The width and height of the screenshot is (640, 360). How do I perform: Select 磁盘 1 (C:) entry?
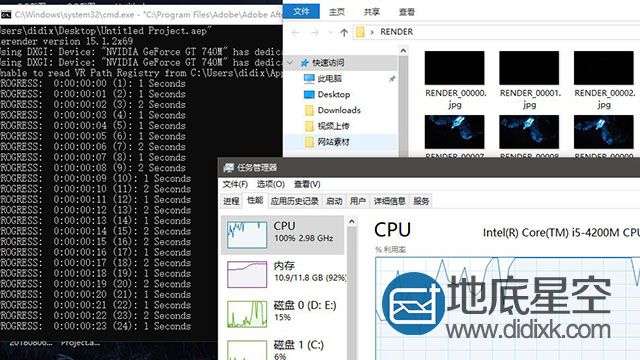[282, 348]
